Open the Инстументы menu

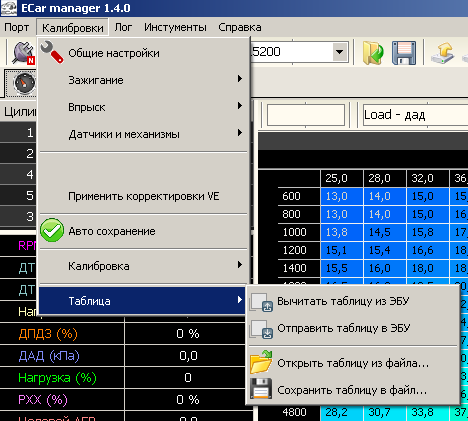tap(175, 27)
